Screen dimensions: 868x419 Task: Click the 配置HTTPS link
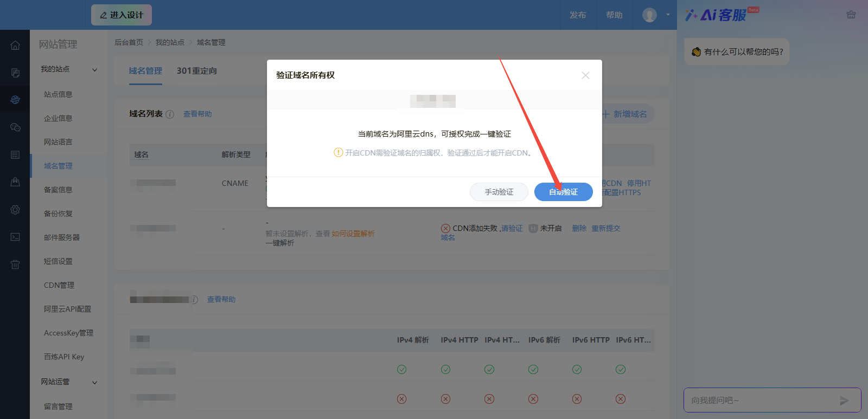point(622,192)
